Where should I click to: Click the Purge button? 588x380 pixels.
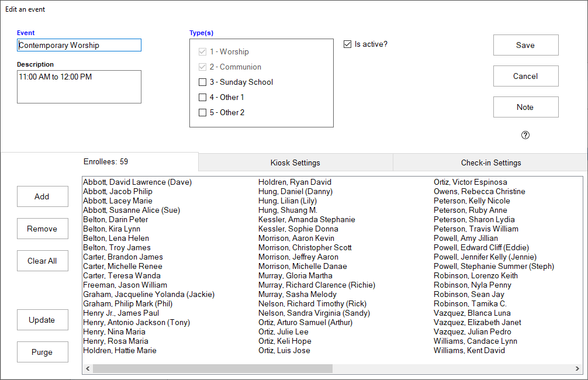coord(42,352)
